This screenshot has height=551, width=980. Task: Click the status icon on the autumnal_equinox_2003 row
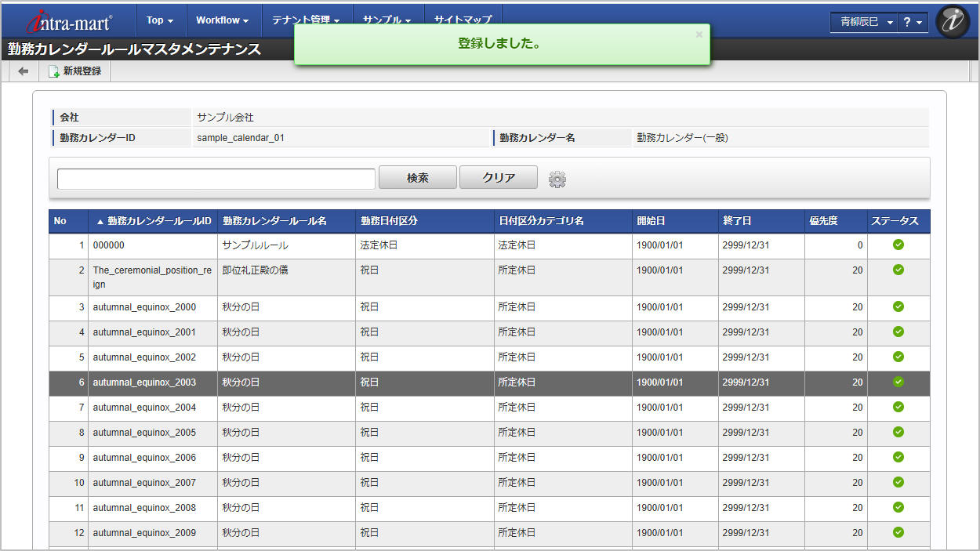[x=898, y=382]
